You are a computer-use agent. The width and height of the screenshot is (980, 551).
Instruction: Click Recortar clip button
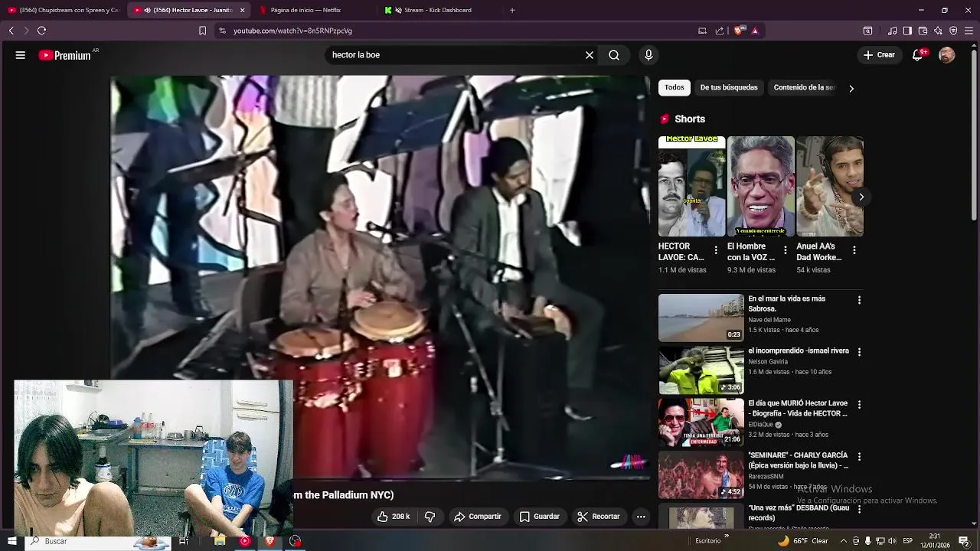coord(598,517)
